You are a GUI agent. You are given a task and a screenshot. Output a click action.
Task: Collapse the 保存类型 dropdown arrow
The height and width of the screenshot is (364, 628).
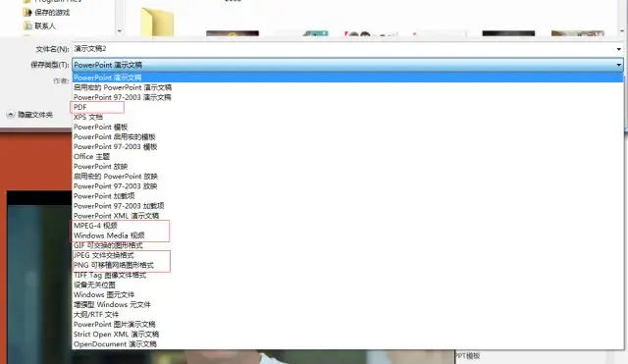(x=619, y=65)
